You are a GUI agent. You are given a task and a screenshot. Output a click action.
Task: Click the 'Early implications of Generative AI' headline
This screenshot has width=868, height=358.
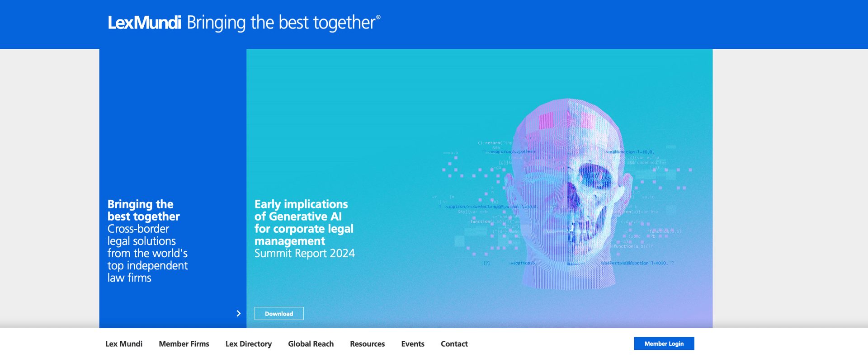click(x=304, y=222)
